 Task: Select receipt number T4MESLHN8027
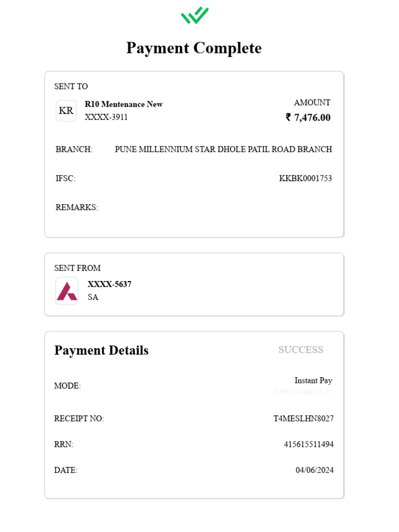tap(303, 419)
